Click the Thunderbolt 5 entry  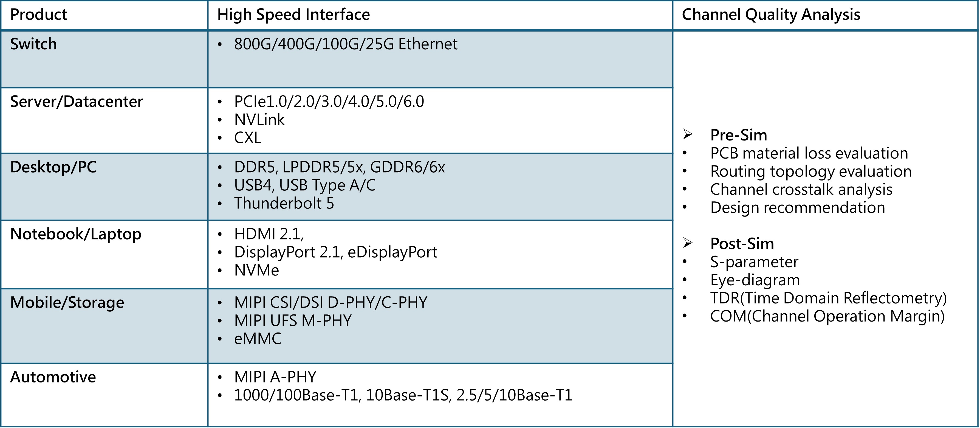(x=284, y=203)
